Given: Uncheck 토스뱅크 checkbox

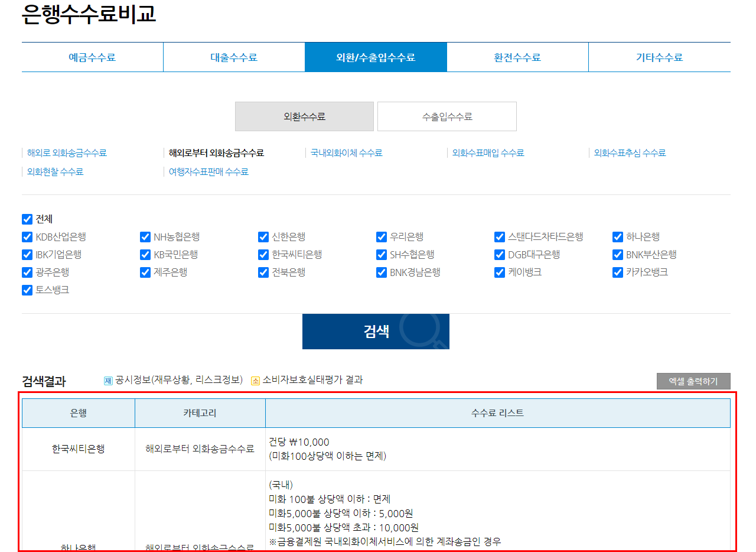Looking at the screenshot, I should tap(27, 290).
